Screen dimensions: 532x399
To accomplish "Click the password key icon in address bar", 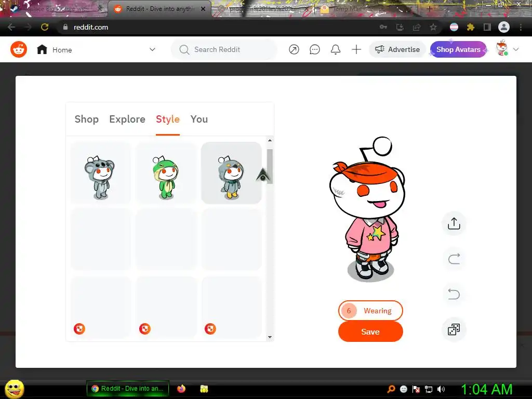I will pyautogui.click(x=383, y=27).
